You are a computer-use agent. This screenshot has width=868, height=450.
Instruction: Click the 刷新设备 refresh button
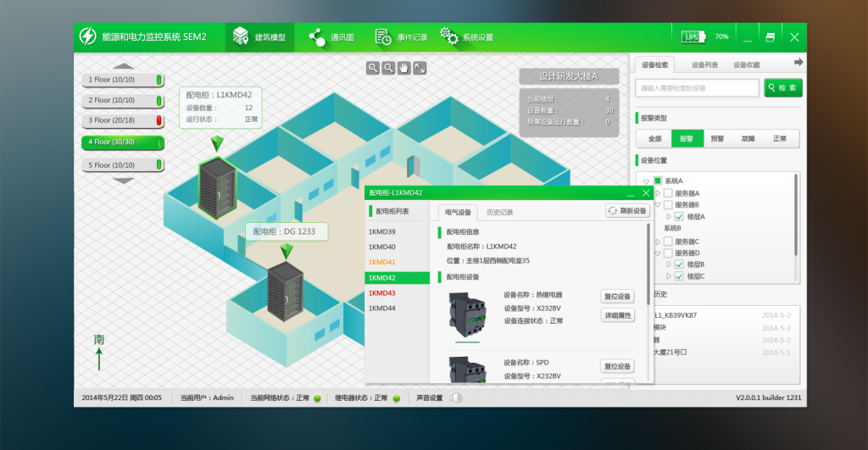click(x=627, y=211)
